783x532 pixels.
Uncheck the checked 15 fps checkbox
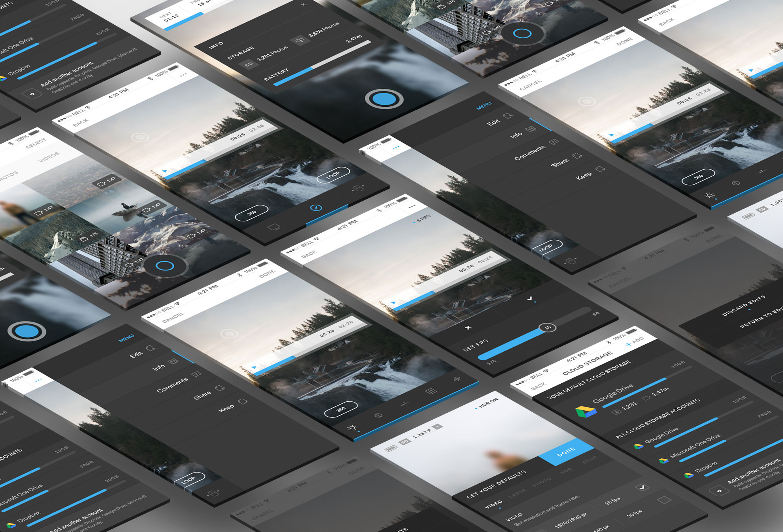click(642, 487)
